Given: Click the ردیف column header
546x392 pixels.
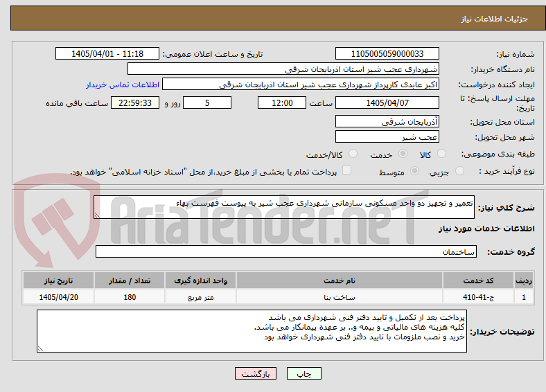Looking at the screenshot, I should 524,280.
